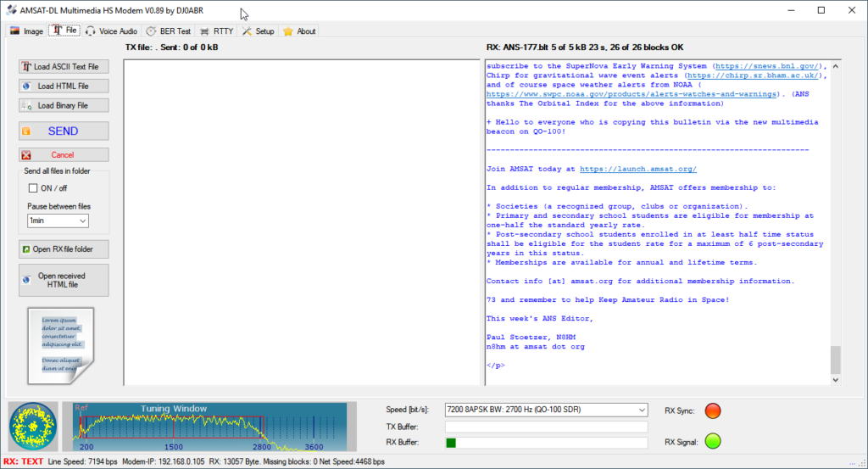
Task: Click Modem-IP: 192.168.0.105 status text
Action: click(x=164, y=461)
